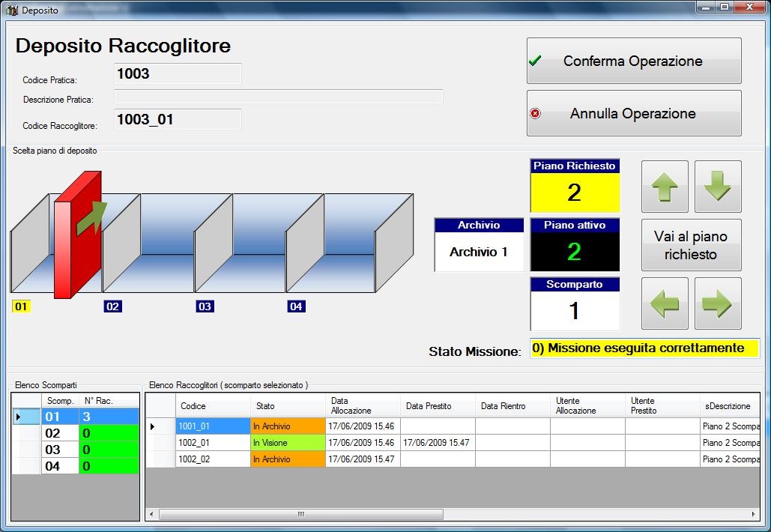
Task: Select row 03 in Elenco Scomparti
Action: pos(75,450)
